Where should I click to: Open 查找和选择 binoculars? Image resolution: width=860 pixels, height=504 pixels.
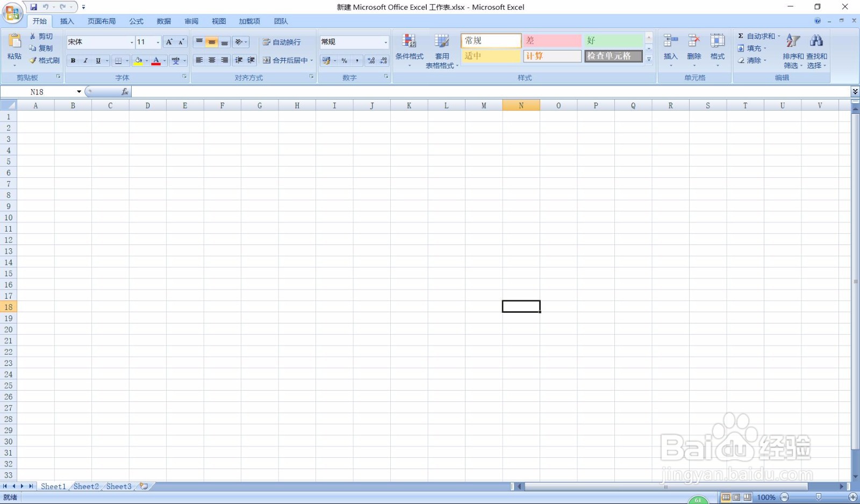coord(816,51)
